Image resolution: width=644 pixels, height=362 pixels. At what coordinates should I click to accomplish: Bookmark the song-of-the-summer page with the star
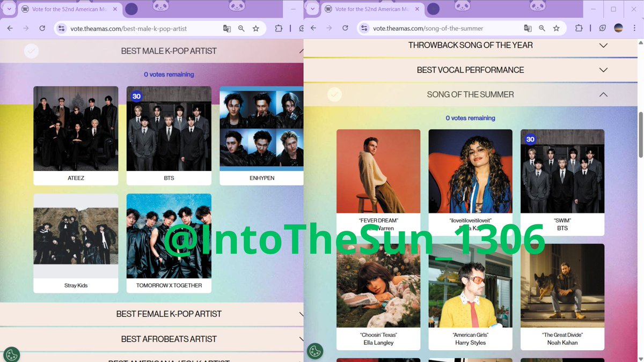557,28
